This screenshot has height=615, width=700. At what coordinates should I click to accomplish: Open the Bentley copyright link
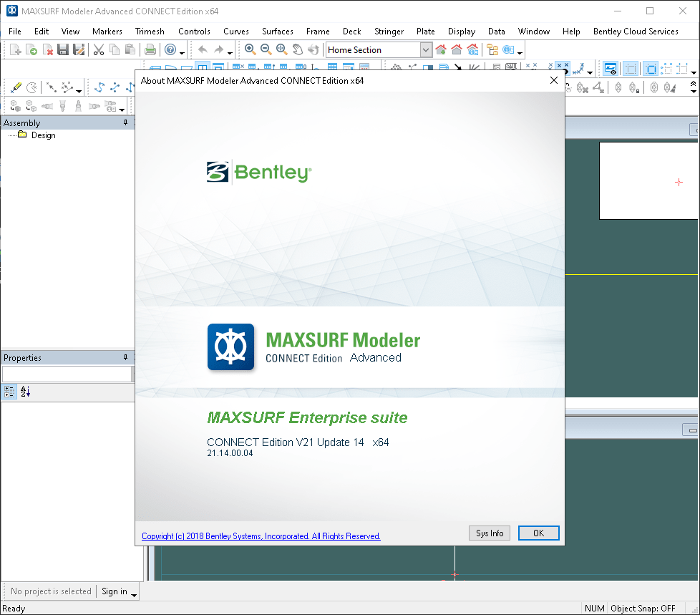click(x=261, y=536)
